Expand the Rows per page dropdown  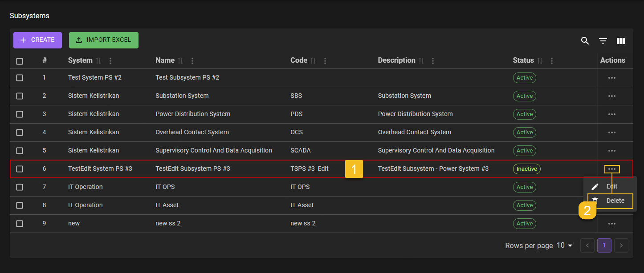pos(565,245)
